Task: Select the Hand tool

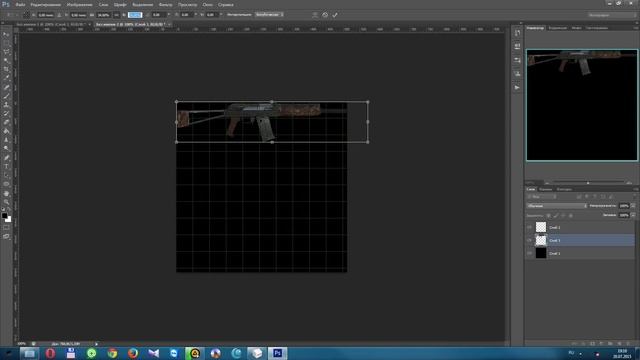Action: coord(6,193)
